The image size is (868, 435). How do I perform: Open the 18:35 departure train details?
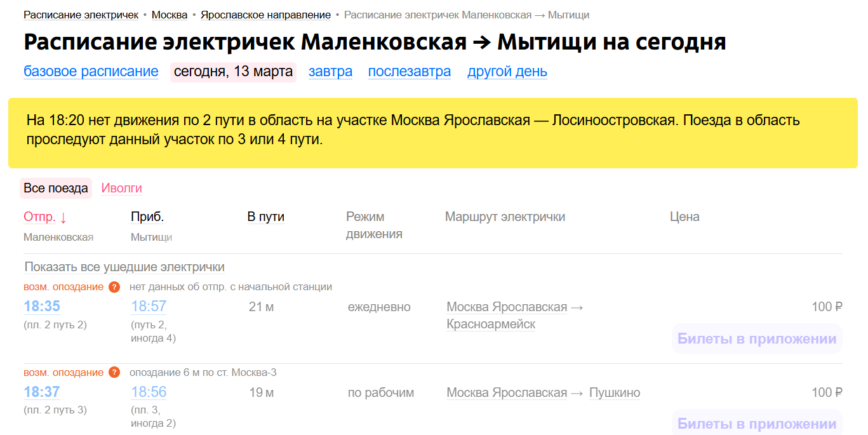(x=42, y=307)
